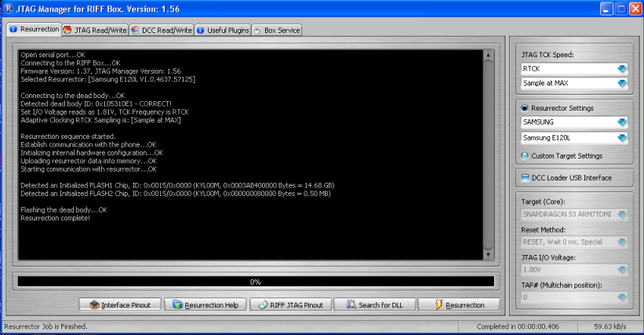Switch to the Resurrection tab

click(35, 29)
